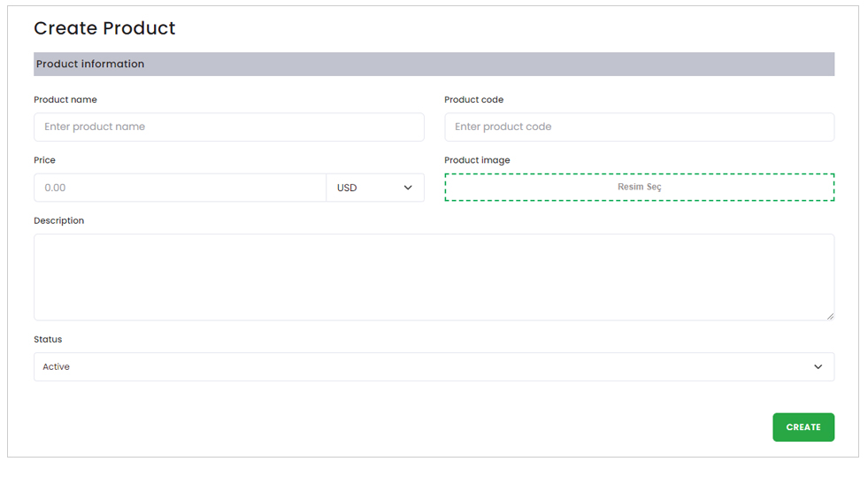The width and height of the screenshot is (868, 477).
Task: Select the Price field label
Action: click(x=44, y=160)
